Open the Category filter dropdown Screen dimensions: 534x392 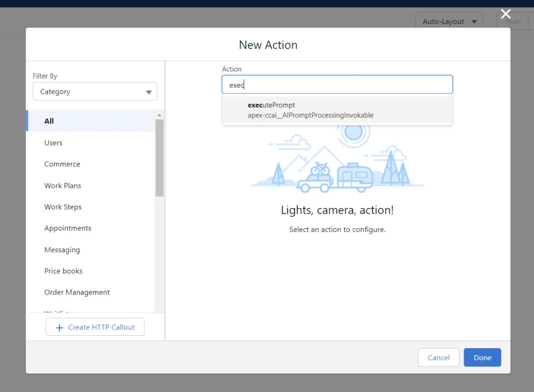point(95,92)
